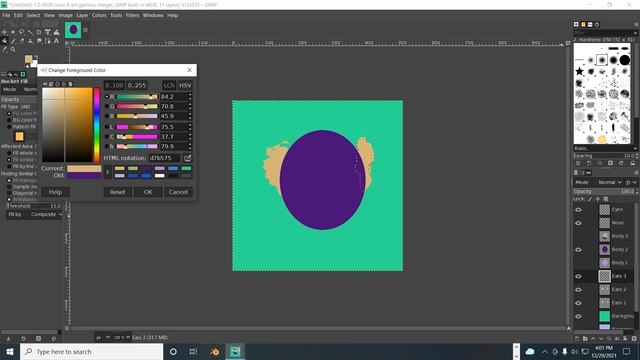640x360 pixels.
Task: Hide the Background layer
Action: 578,316
